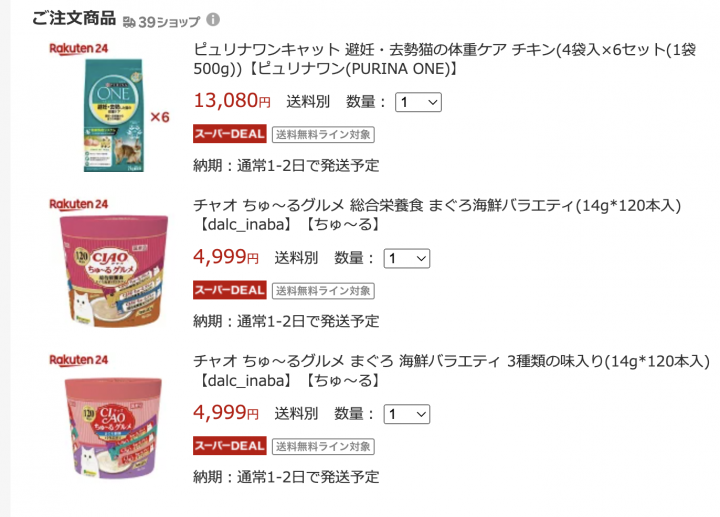This screenshot has height=517, width=720.
Task: Click 送料無料ライン対象 label of second item
Action: pos(323,291)
